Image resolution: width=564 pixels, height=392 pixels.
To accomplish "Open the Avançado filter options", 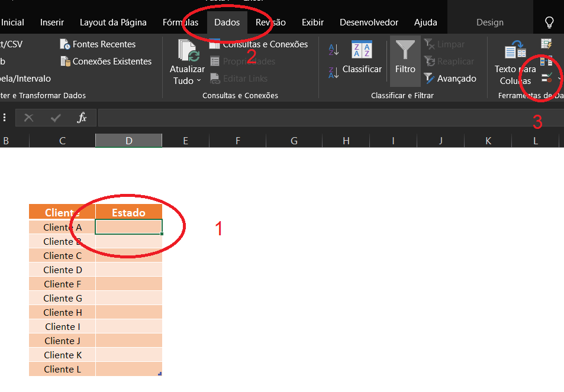I will pos(450,78).
